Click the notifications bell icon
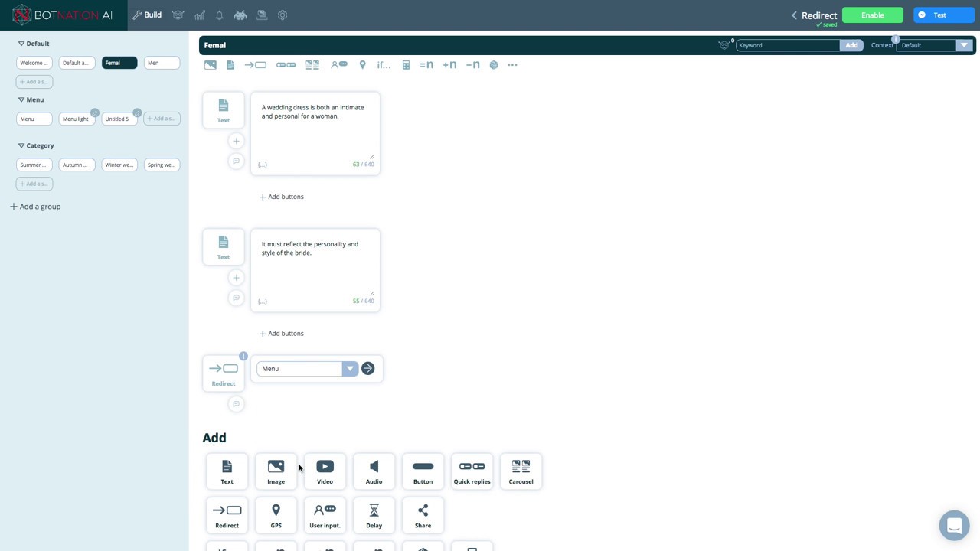Screen dimensions: 980x551 tap(220, 15)
